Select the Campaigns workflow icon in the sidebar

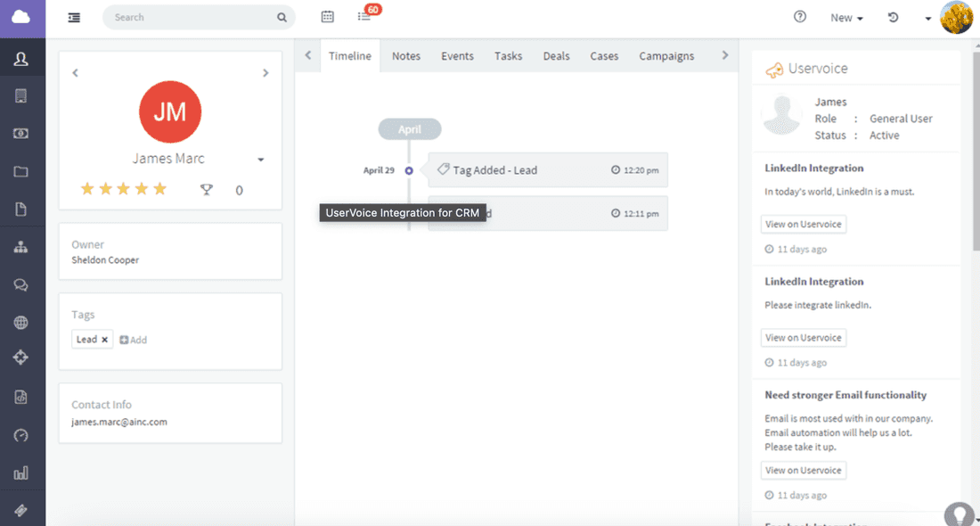point(22,357)
